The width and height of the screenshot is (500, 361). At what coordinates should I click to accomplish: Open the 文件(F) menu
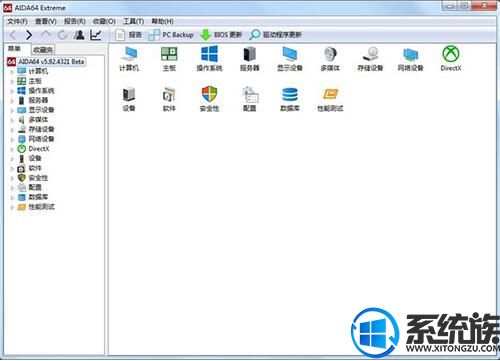pyautogui.click(x=17, y=21)
